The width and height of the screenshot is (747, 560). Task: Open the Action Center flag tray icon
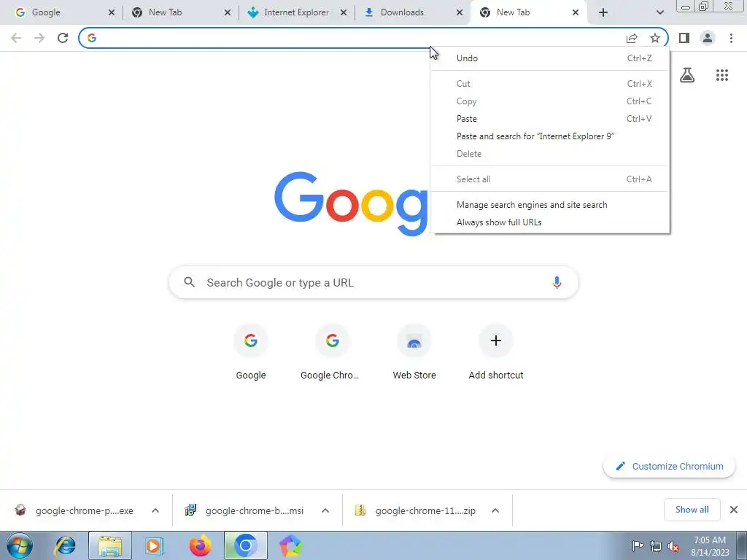(x=638, y=546)
